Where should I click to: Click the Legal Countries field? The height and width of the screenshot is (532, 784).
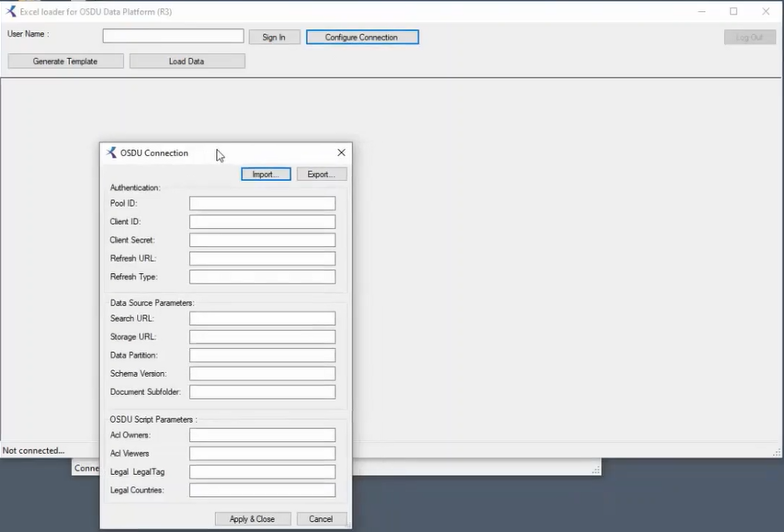tap(263, 490)
